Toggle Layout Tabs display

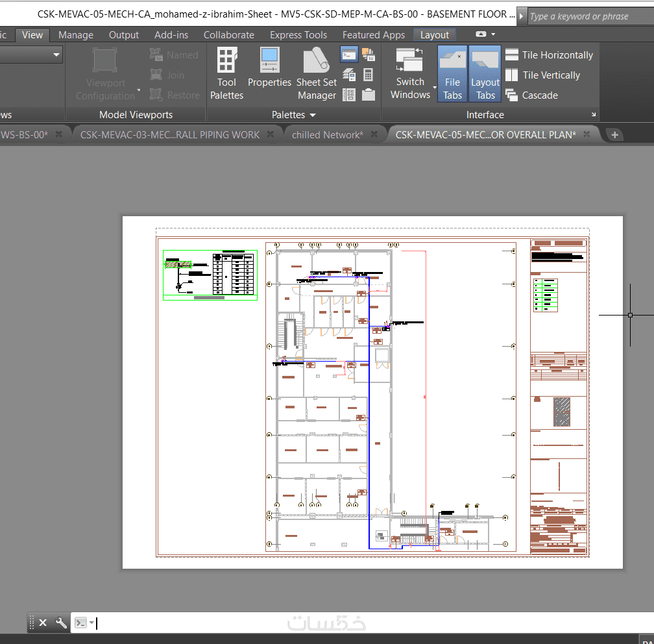tap(485, 73)
